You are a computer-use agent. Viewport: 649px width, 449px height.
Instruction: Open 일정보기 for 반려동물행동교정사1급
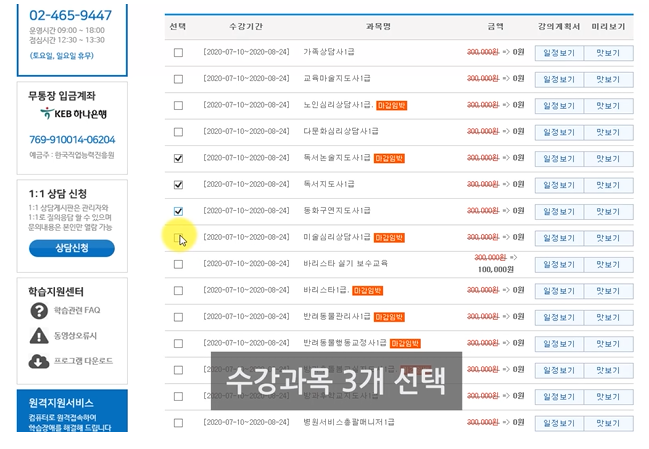click(559, 344)
